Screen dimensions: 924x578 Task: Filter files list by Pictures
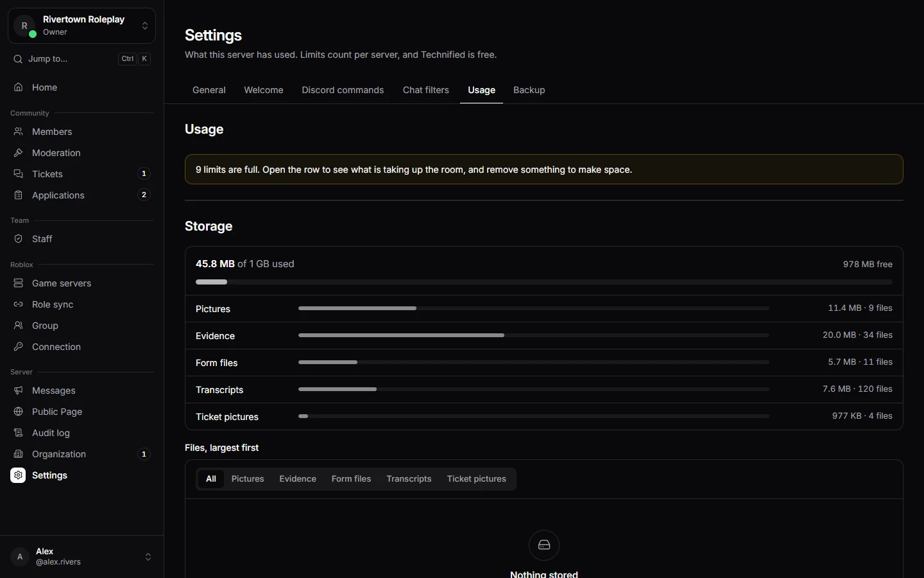click(248, 479)
